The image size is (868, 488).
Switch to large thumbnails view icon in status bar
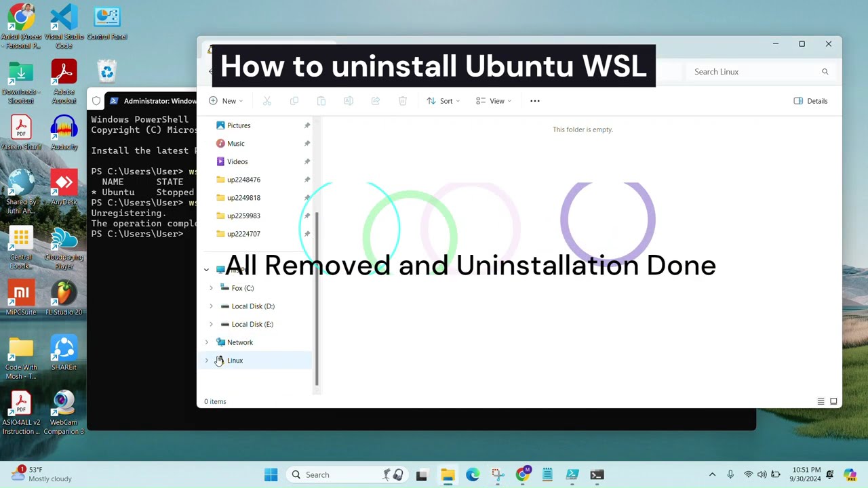[833, 401]
